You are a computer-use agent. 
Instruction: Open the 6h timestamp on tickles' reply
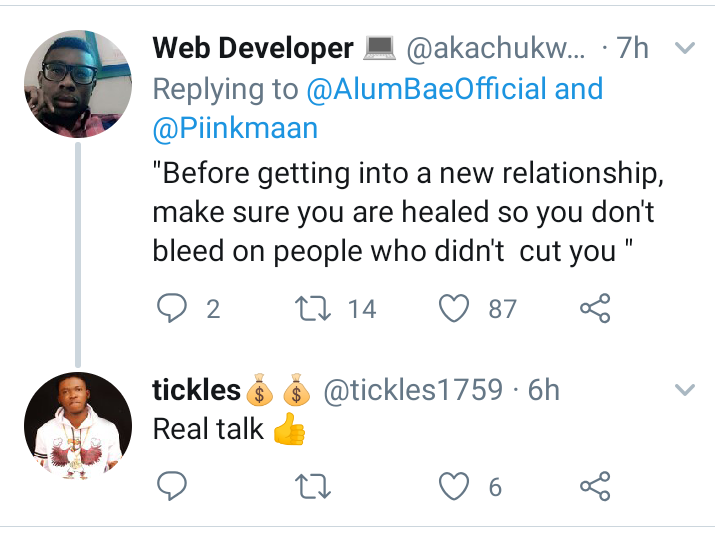543,389
